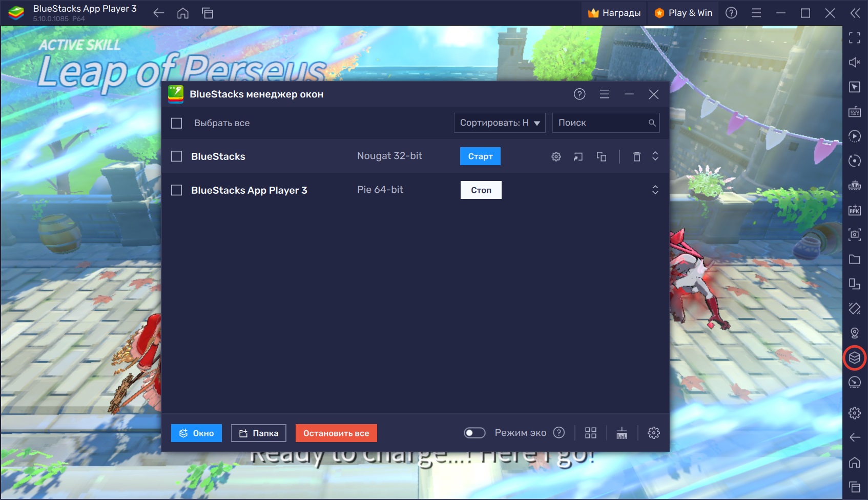
Task: Click the sidebar Home icon at the bottom
Action: point(854,462)
